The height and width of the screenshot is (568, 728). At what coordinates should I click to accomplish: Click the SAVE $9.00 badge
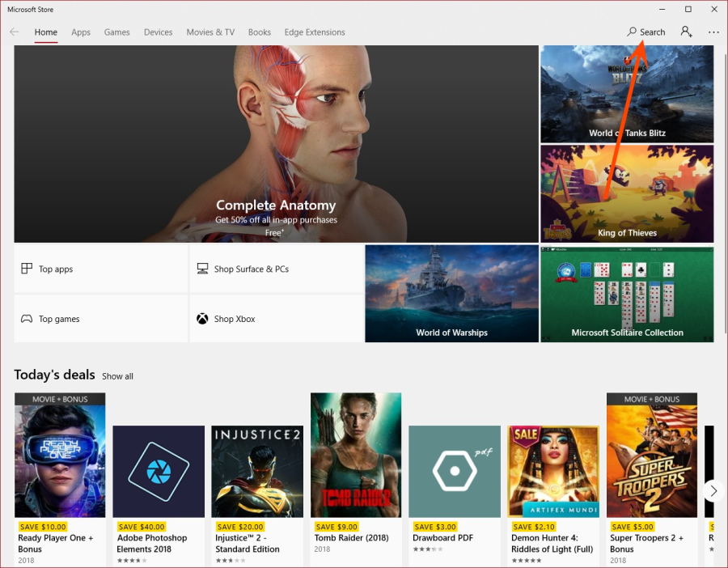click(336, 527)
